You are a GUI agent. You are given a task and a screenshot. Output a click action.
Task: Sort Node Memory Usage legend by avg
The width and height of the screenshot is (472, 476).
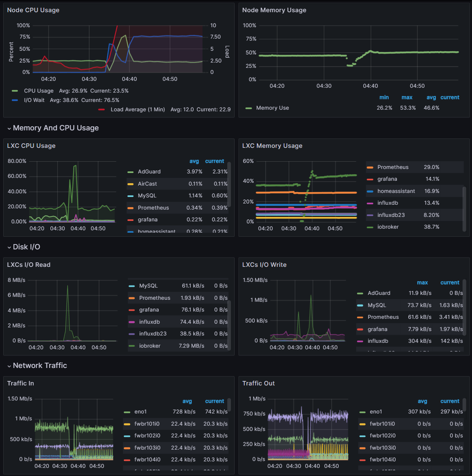pyautogui.click(x=431, y=97)
